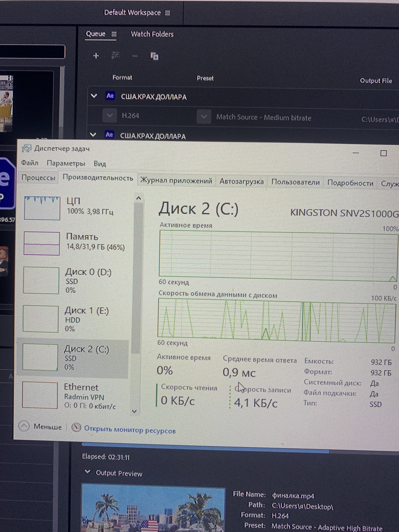Screen dimensions: 399x532
Task: Open the H.264 format dropdown
Action: coord(110,116)
